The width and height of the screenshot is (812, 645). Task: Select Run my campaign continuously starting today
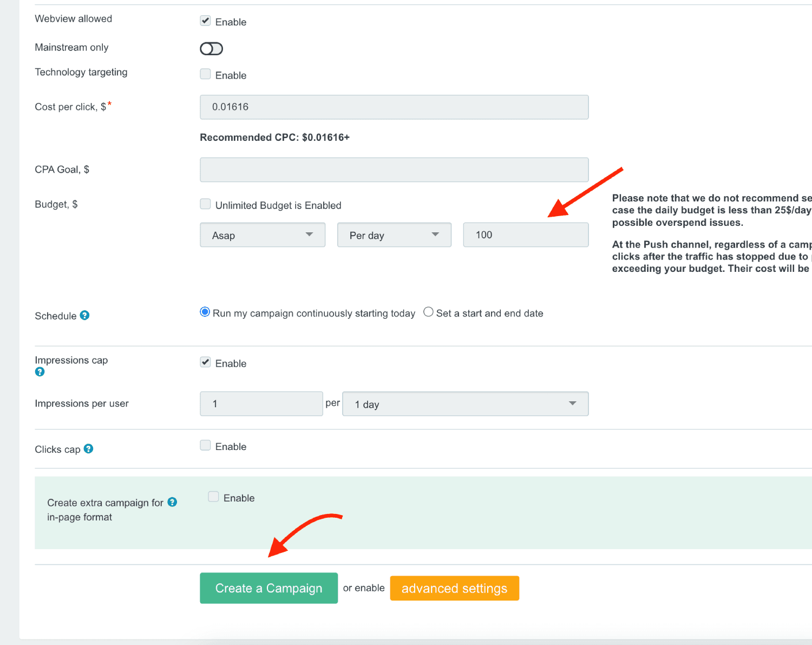[x=205, y=312]
